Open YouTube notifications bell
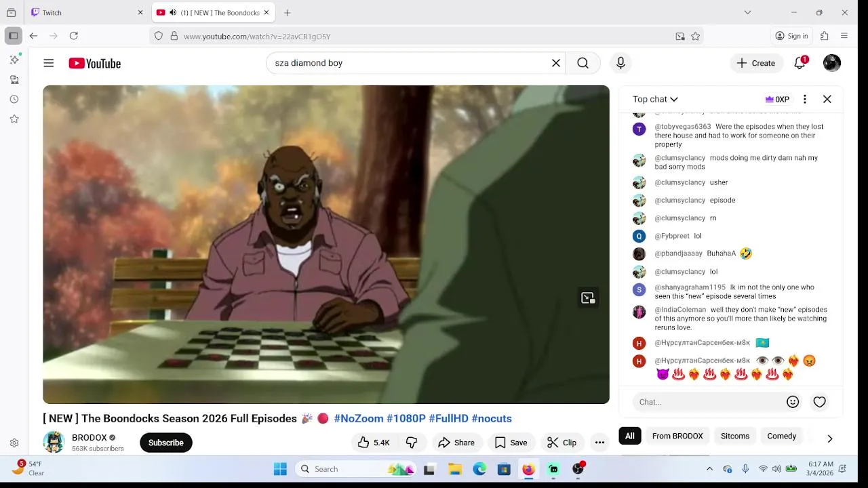 point(800,63)
